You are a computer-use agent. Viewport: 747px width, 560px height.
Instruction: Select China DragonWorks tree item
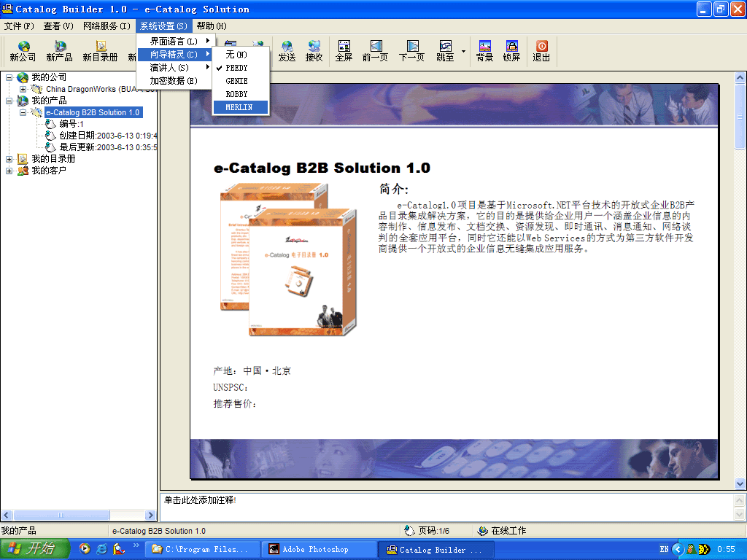pos(101,89)
